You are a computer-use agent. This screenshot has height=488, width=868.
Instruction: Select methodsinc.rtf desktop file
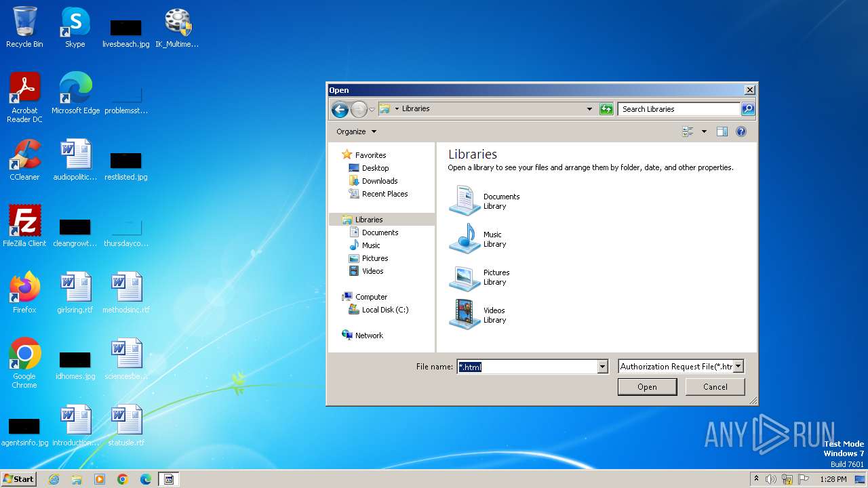point(126,293)
